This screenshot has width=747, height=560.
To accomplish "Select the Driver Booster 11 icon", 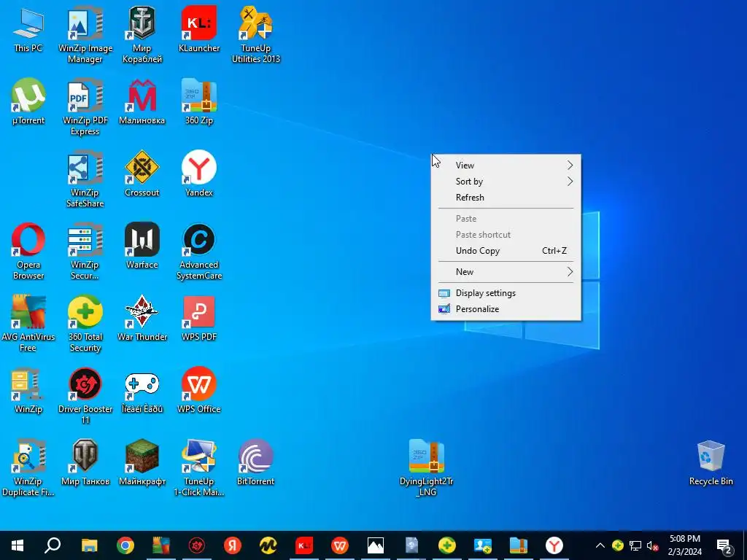I will [x=85, y=395].
